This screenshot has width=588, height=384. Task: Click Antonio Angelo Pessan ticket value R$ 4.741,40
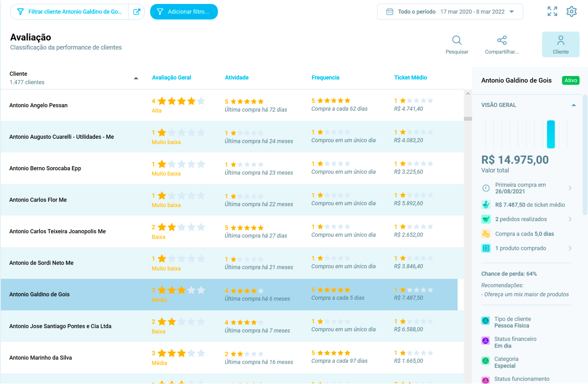(x=408, y=109)
